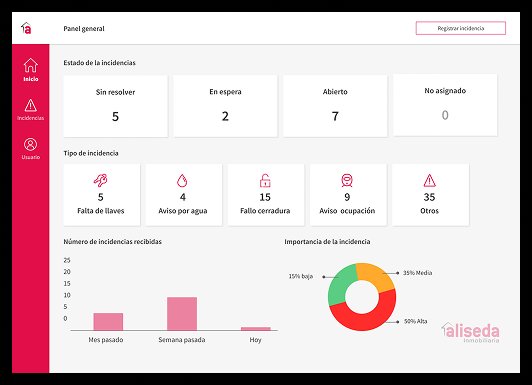Click the Hoy axis label
The width and height of the screenshot is (532, 385).
255,340
